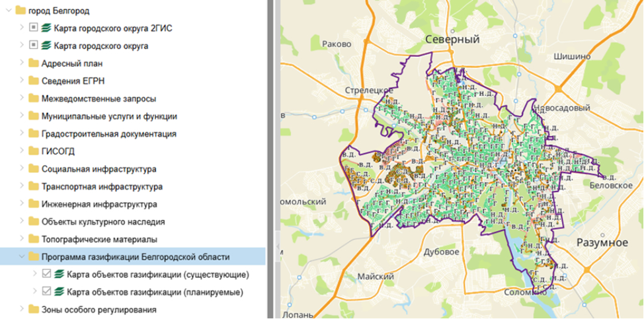
Task: Expand the ГИСОГД folder
Action: (22, 152)
